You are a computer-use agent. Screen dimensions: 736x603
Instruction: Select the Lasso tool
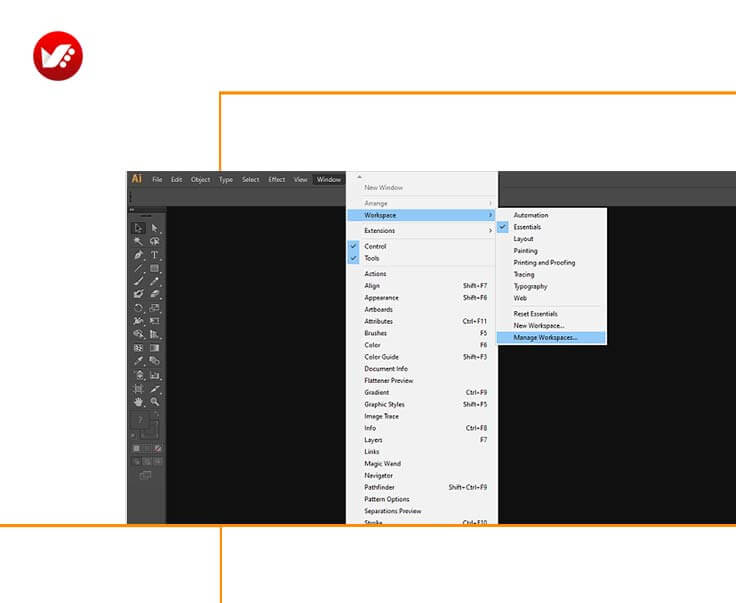[154, 241]
